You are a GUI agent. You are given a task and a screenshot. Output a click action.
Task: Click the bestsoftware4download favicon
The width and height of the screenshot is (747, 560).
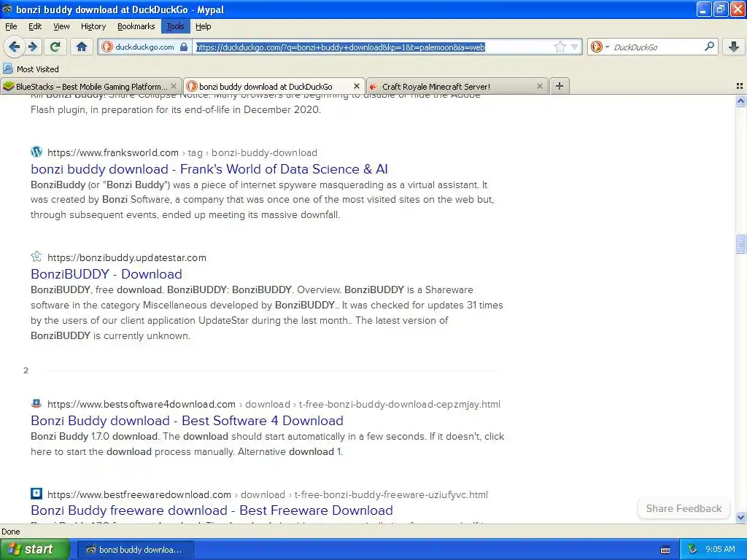[36, 403]
